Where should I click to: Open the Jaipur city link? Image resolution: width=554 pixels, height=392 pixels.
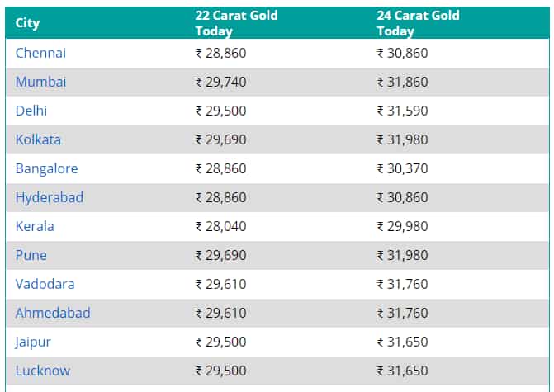coord(33,342)
